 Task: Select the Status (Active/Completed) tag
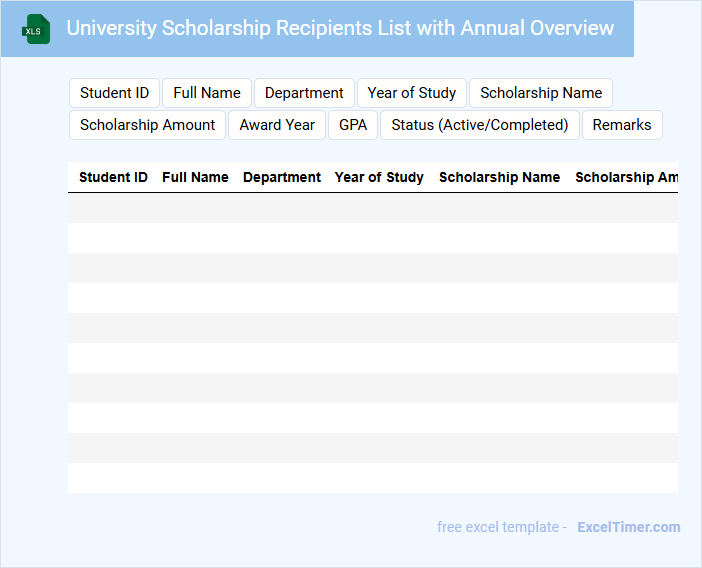pos(479,125)
